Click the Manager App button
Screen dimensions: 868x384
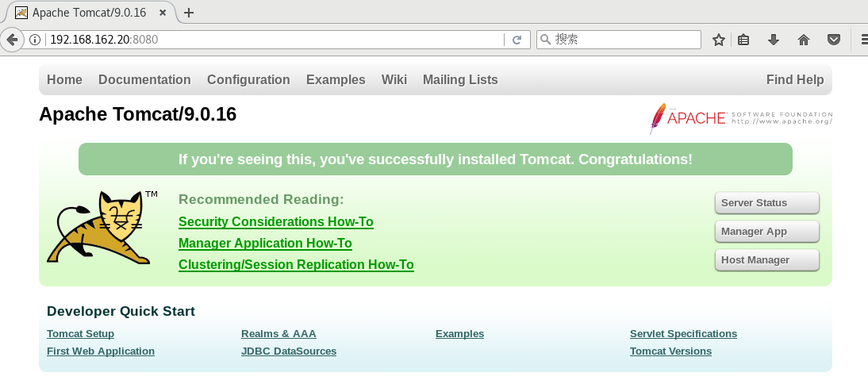766,232
